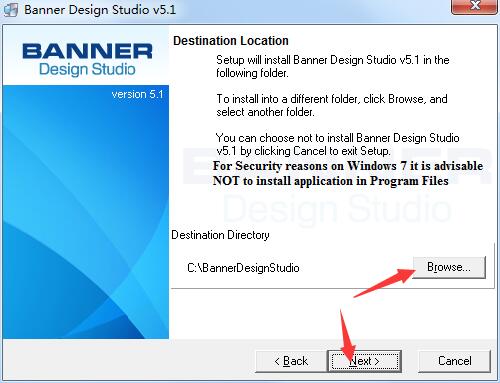This screenshot has height=383, width=500.
Task: Click the installer icon in title bar
Action: pyautogui.click(x=11, y=10)
